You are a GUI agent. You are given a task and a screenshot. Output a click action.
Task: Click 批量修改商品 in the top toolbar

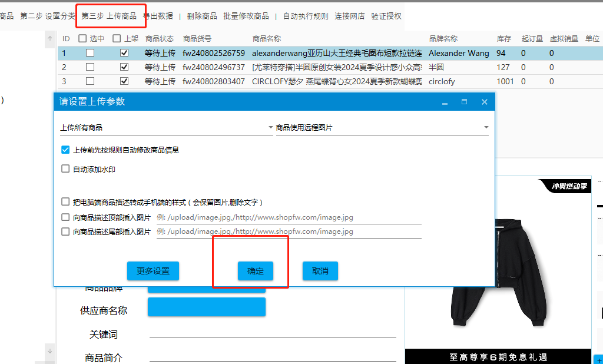[x=246, y=16]
